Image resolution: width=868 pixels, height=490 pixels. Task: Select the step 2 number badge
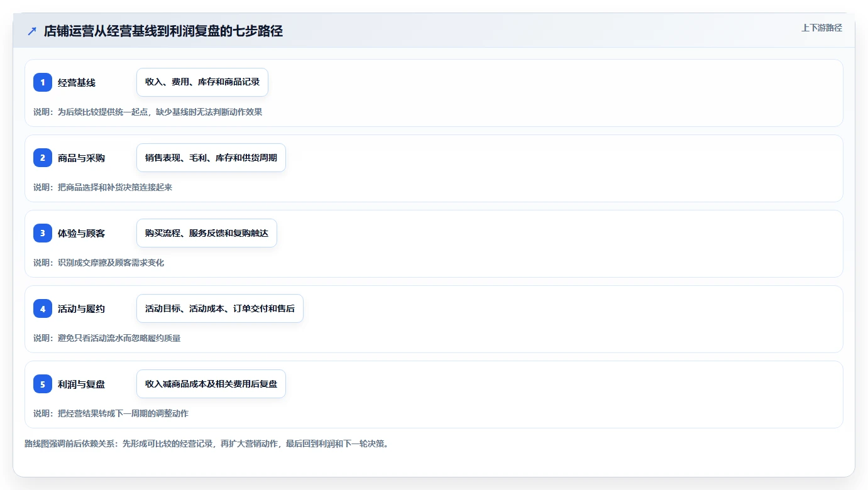click(x=43, y=158)
